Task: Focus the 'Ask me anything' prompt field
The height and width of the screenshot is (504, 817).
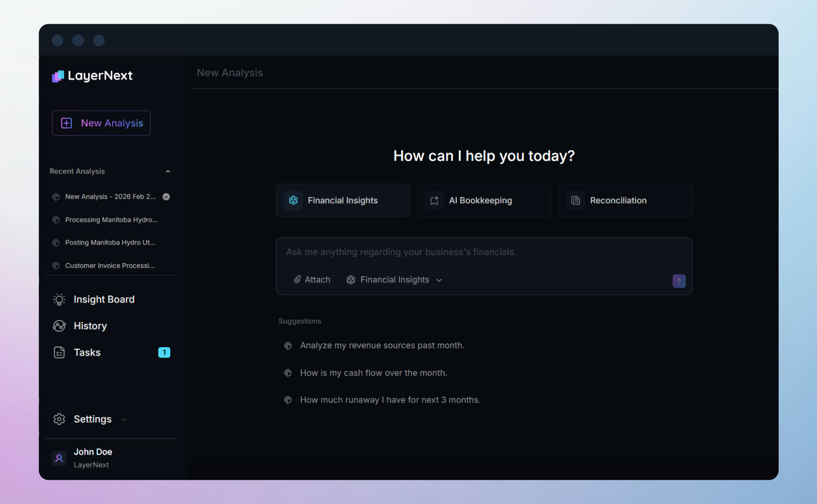Action: coord(484,252)
